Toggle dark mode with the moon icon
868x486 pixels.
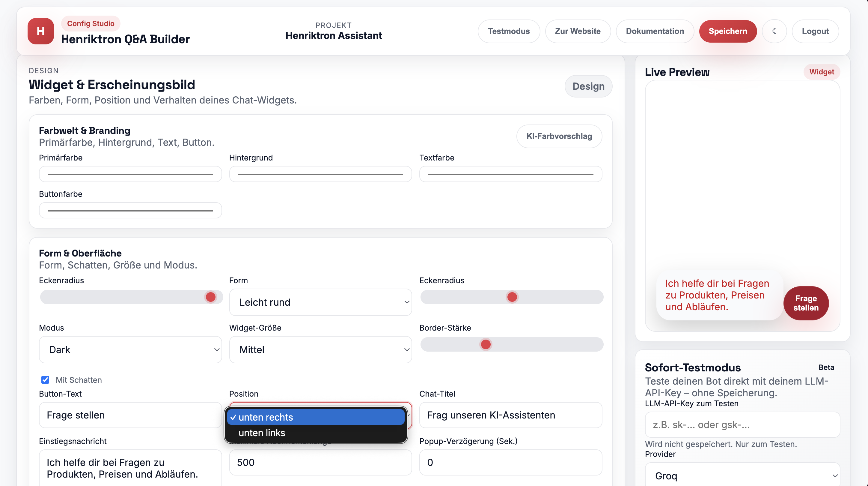click(775, 31)
